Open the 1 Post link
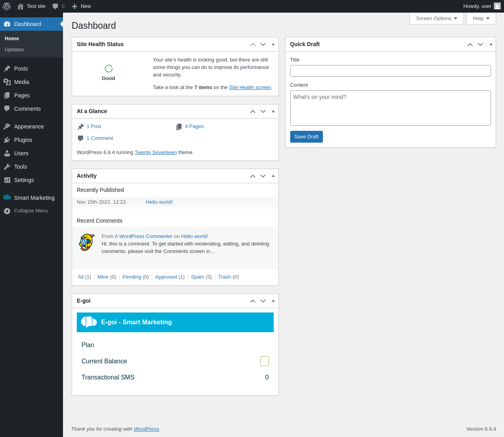This screenshot has height=437, width=504. point(94,126)
